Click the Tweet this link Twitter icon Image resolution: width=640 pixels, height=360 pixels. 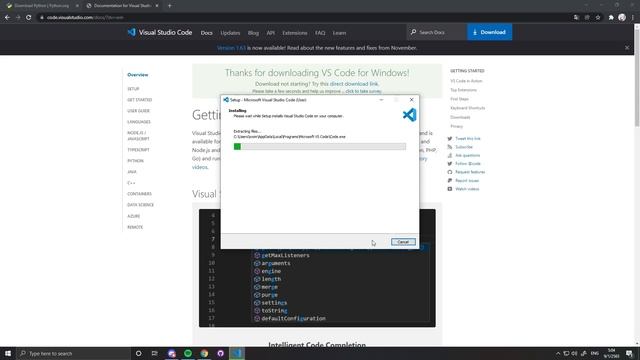point(450,139)
